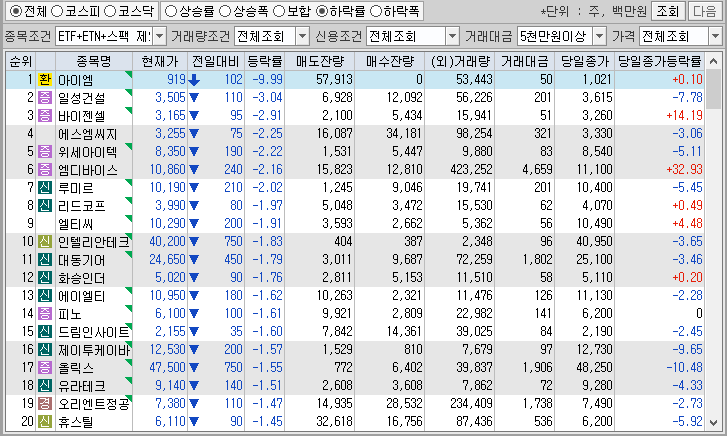The image size is (727, 436).
Task: Sort by the 등락률 column header
Action: [264, 61]
